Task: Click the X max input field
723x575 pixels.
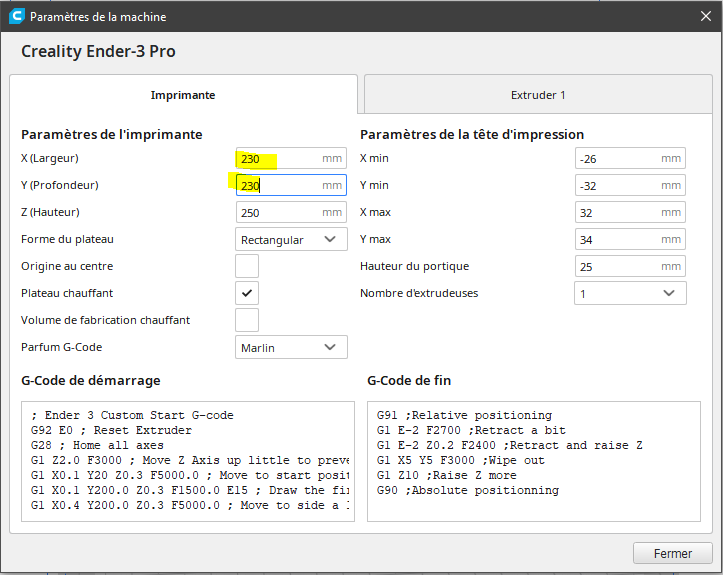Action: pyautogui.click(x=630, y=213)
